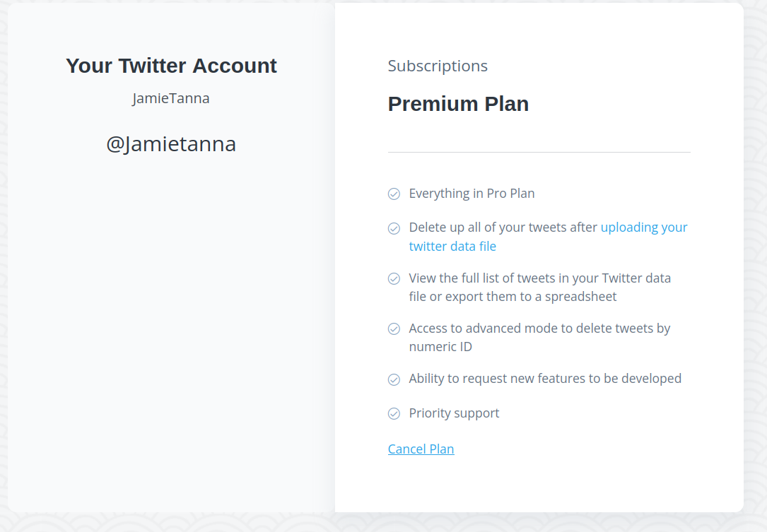Click checkmark icon beside request new features

pos(394,379)
